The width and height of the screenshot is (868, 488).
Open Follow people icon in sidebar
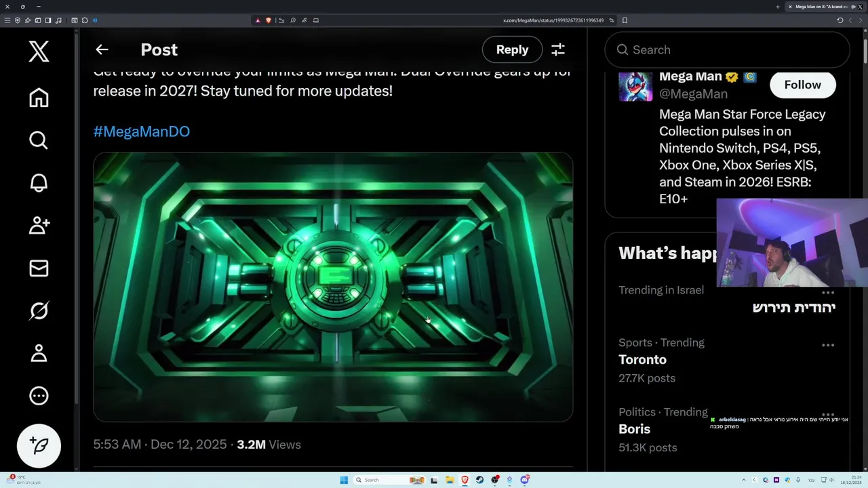tap(39, 226)
